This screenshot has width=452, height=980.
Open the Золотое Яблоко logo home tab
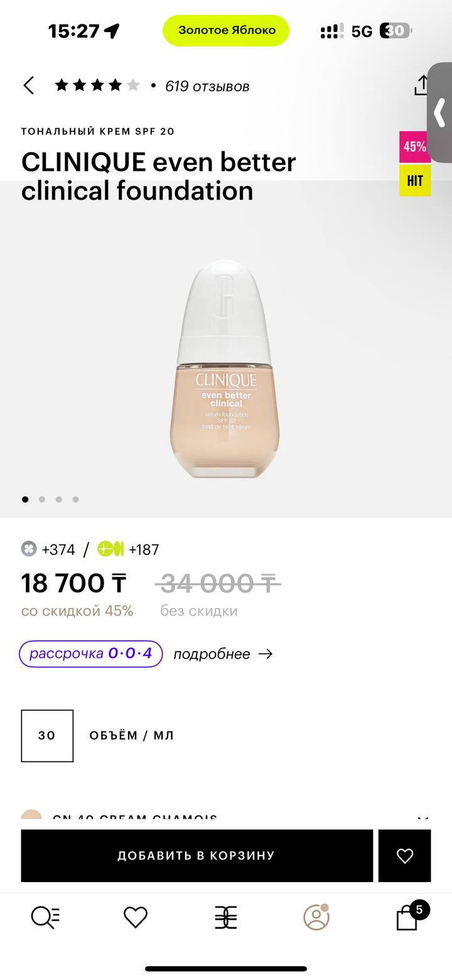tap(226, 918)
